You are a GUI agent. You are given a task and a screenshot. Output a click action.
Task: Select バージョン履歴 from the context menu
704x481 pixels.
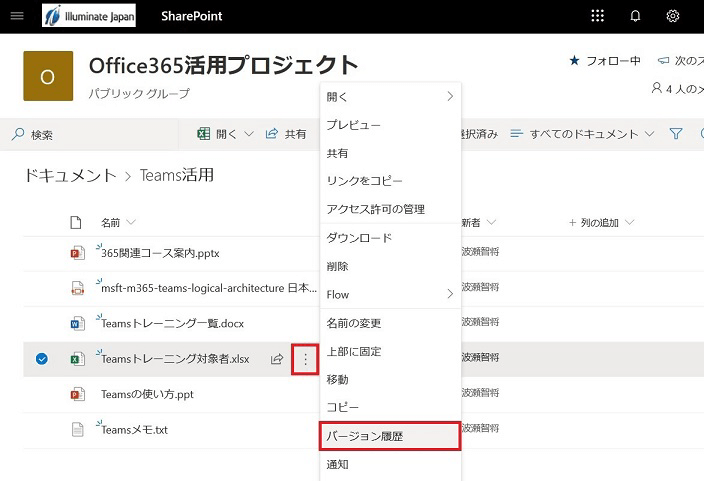point(389,436)
